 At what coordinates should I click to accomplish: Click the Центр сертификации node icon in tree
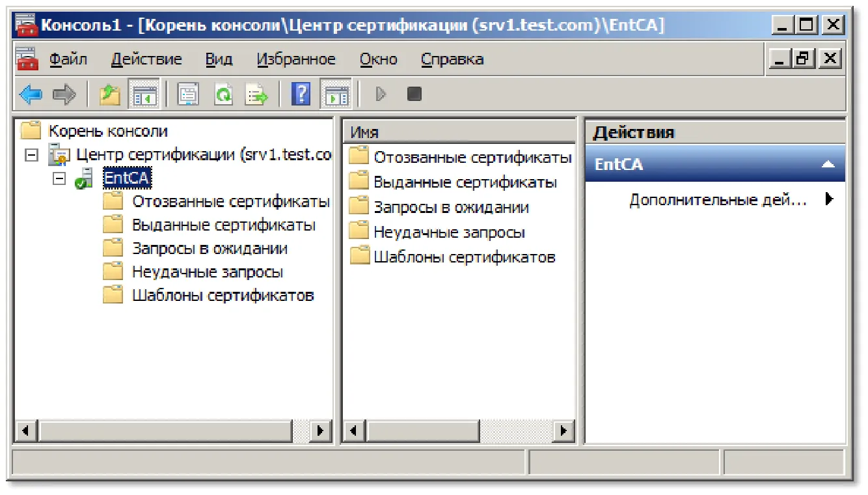(59, 155)
